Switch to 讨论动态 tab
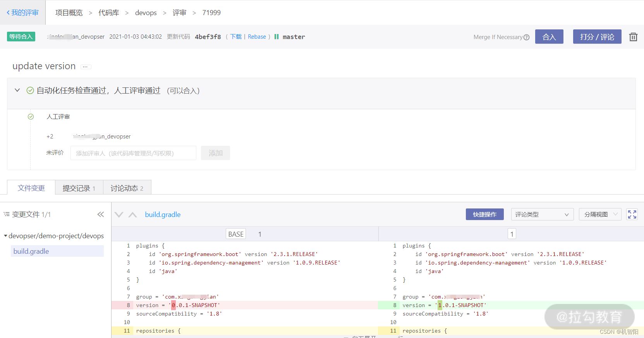This screenshot has width=644, height=338. tap(127, 188)
